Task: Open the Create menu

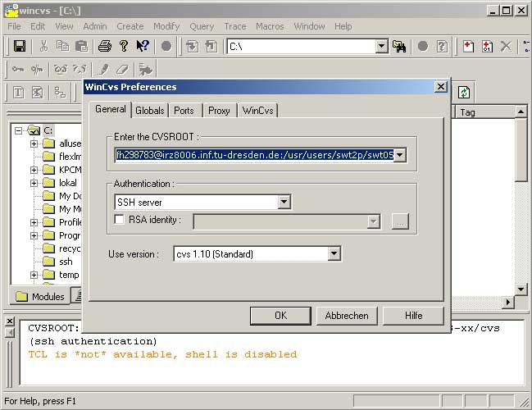Action: pyautogui.click(x=130, y=26)
